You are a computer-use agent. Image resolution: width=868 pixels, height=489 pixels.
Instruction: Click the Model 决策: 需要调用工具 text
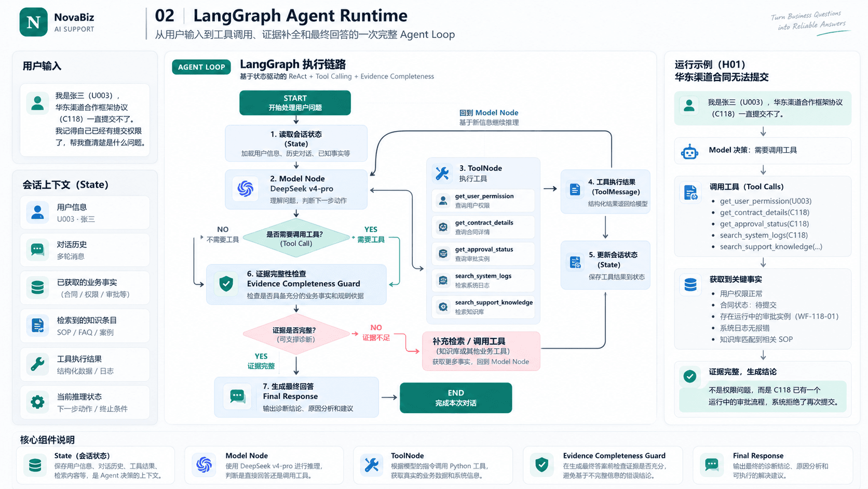[753, 150]
